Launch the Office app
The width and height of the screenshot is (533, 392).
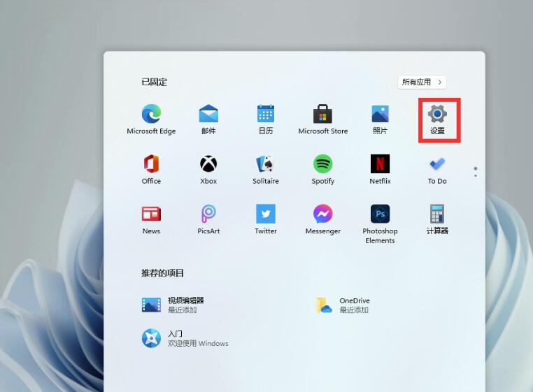point(151,169)
